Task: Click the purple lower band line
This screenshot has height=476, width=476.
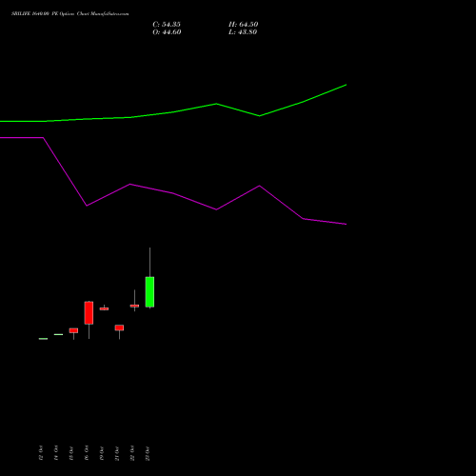Action: pyautogui.click(x=173, y=193)
